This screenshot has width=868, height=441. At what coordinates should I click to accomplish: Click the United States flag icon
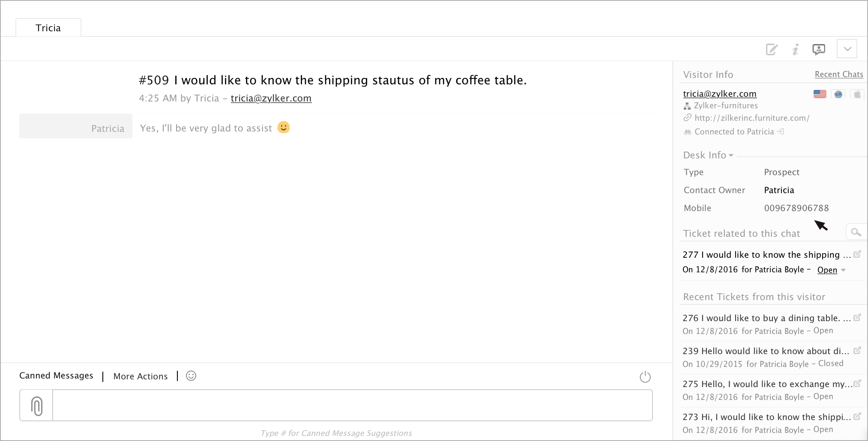[820, 94]
